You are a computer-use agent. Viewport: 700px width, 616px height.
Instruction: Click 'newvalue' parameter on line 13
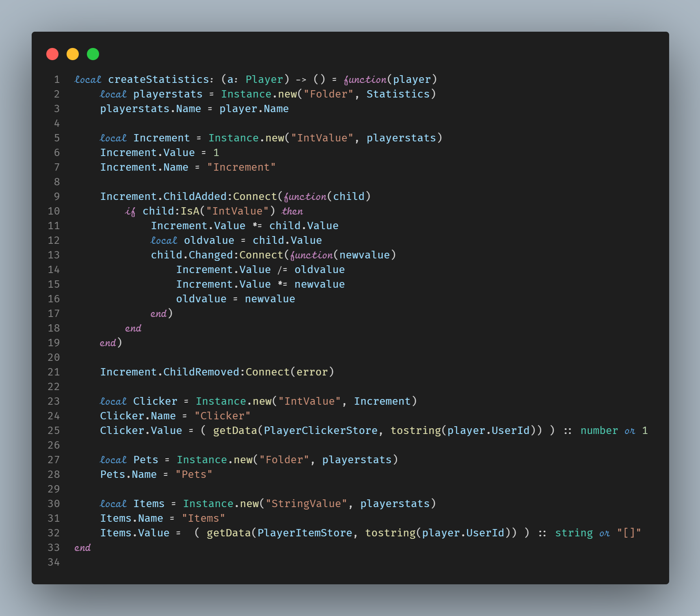pos(365,255)
